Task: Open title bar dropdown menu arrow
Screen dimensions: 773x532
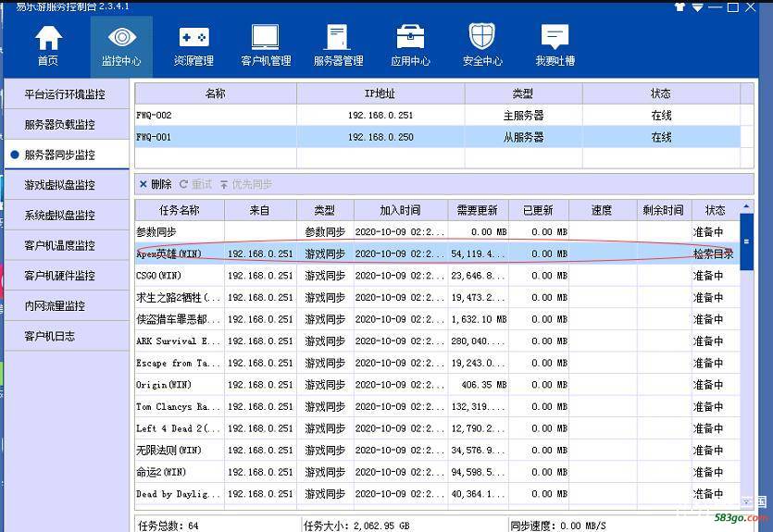Action: point(697,6)
